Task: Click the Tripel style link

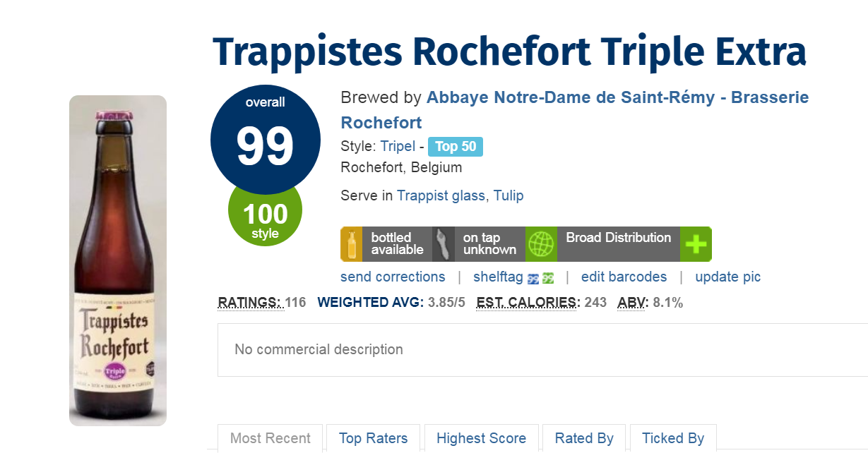Action: pos(398,147)
